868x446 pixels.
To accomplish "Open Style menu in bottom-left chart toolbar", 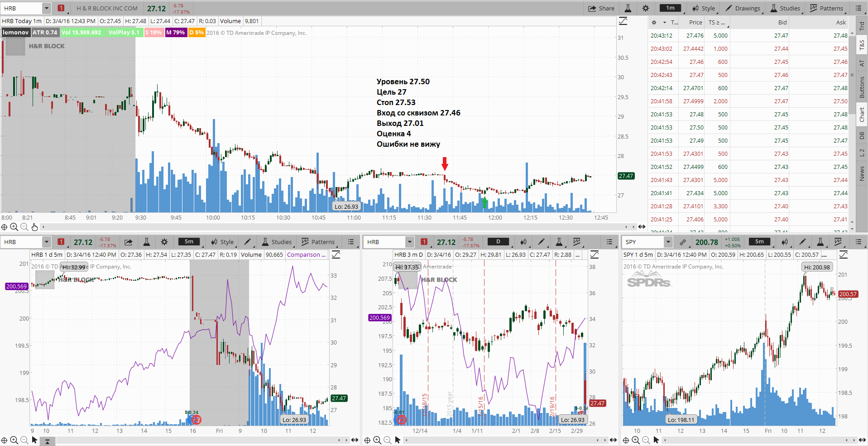I will (222, 242).
